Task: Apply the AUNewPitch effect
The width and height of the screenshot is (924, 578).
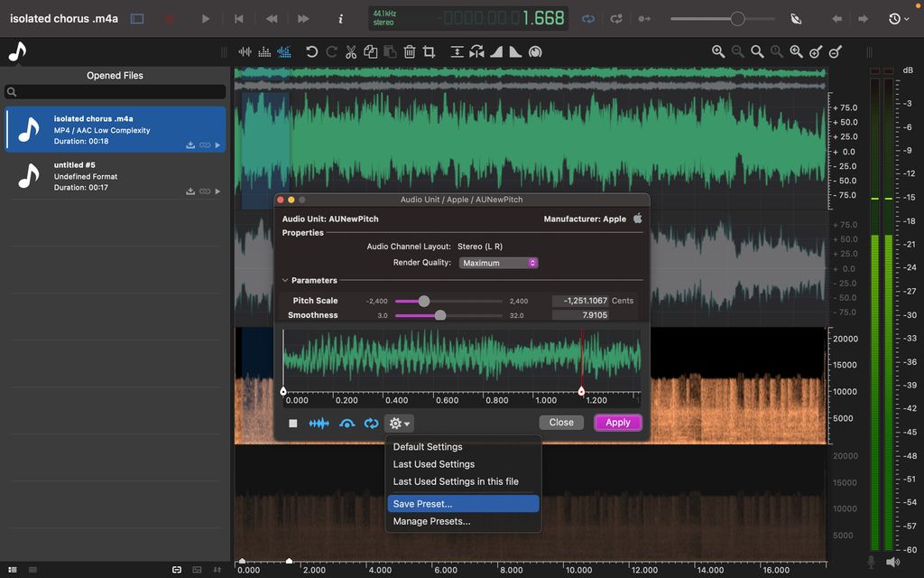Action: [x=617, y=422]
